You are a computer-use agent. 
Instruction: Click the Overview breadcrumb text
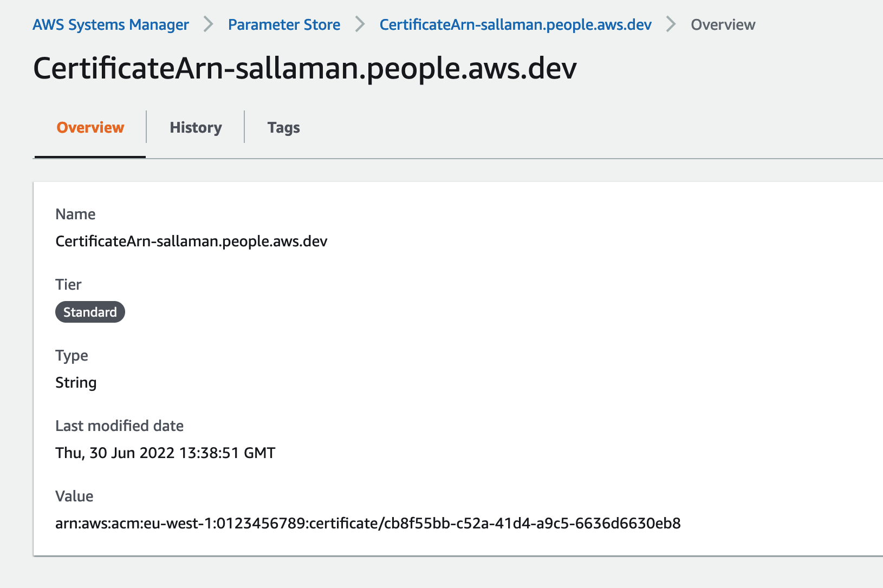click(x=723, y=25)
